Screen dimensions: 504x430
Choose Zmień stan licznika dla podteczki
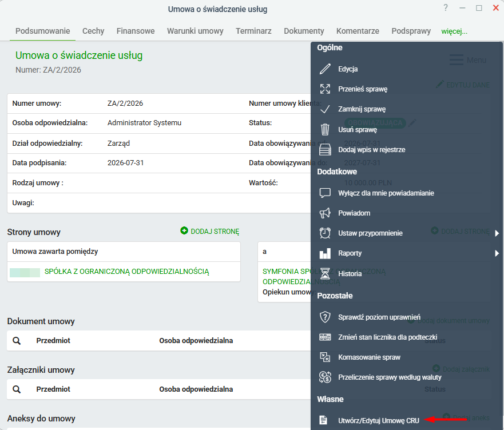388,337
